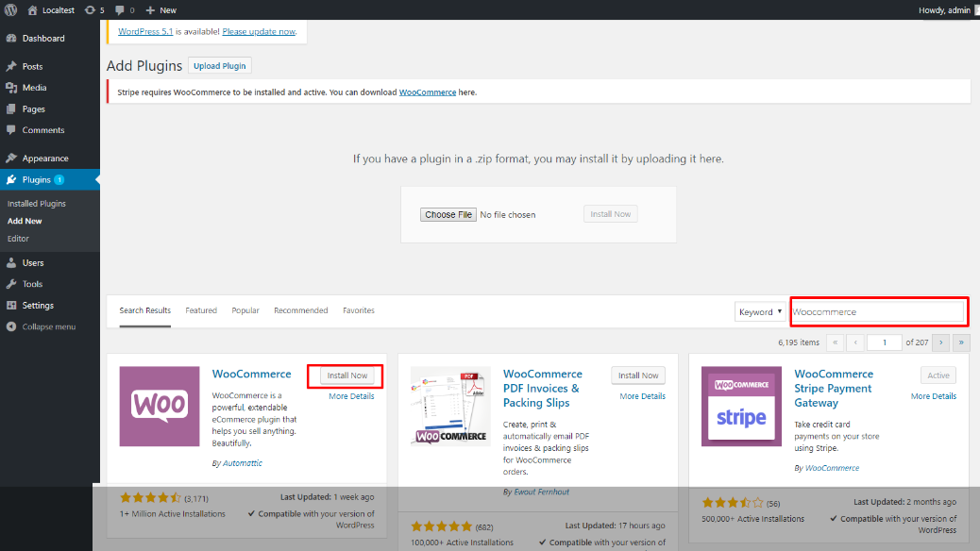The height and width of the screenshot is (551, 980).
Task: Collapse the admin sidebar menu
Action: (42, 326)
